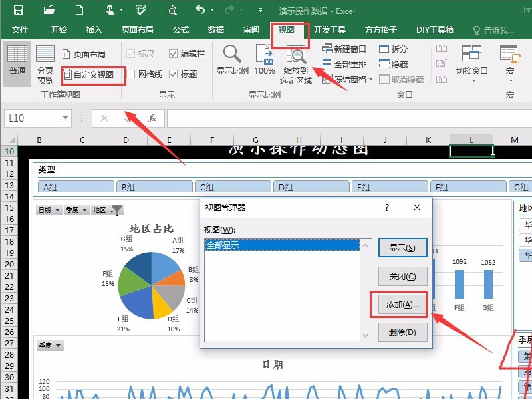
Task: Click the D组 slicer button
Action: click(311, 187)
